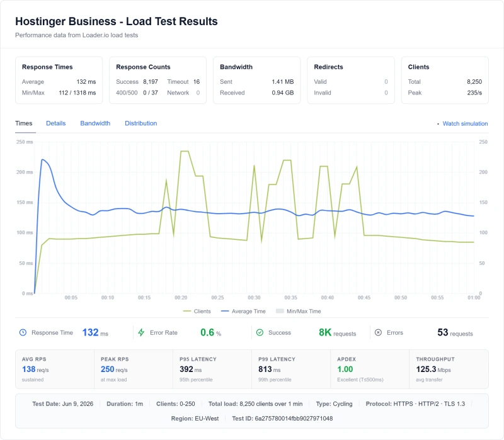Open the Bandwidth tab
Image resolution: width=504 pixels, height=440 pixels.
pyautogui.click(x=95, y=123)
